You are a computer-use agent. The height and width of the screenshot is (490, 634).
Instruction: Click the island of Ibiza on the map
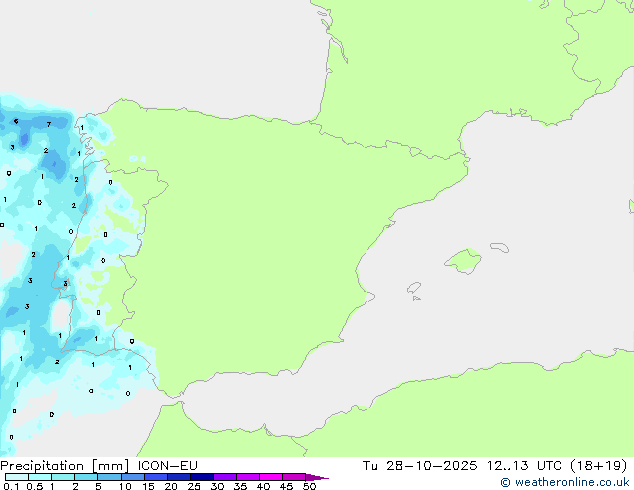(414, 288)
